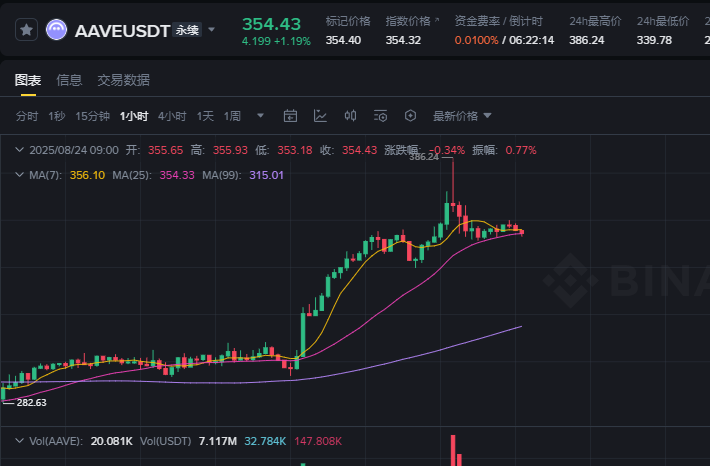The height and width of the screenshot is (466, 710).
Task: Collapse the Vol(AAVE) volume legend chevron
Action: click(20, 440)
